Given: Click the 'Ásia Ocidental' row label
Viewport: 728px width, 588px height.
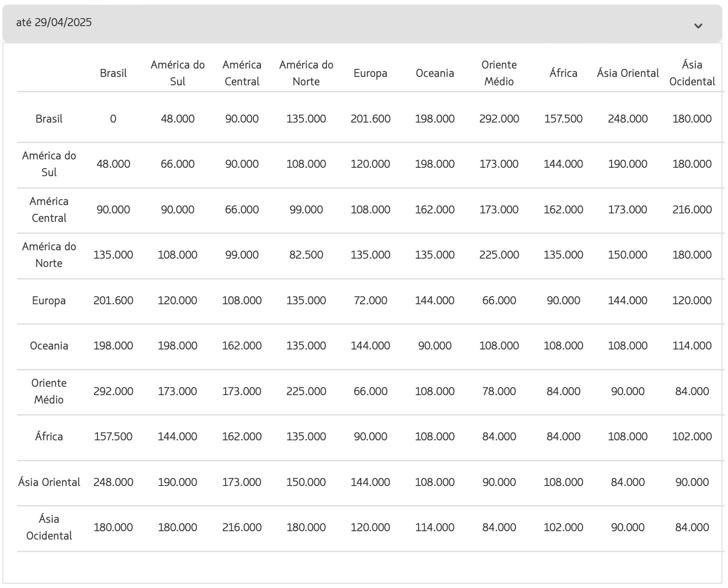Looking at the screenshot, I should point(49,527).
